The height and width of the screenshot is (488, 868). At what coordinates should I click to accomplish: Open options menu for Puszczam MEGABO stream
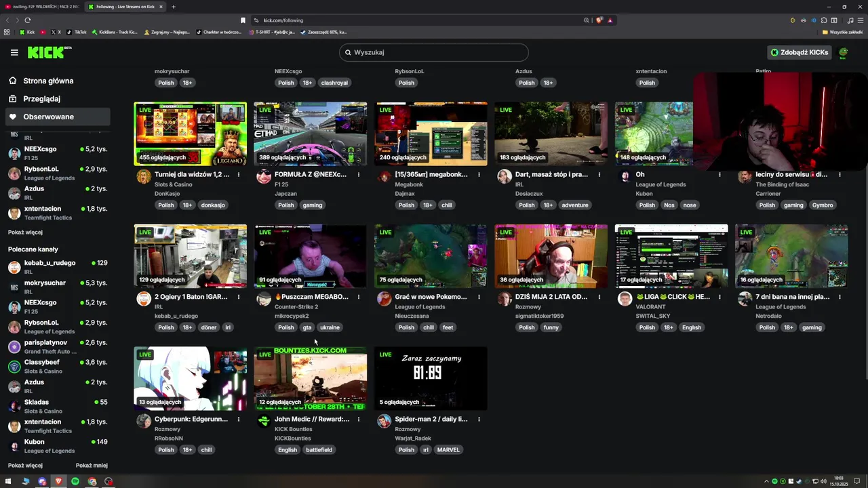click(x=359, y=297)
